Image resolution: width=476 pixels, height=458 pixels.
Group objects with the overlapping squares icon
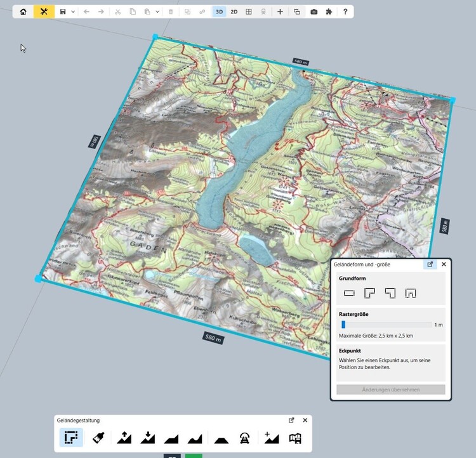click(187, 12)
